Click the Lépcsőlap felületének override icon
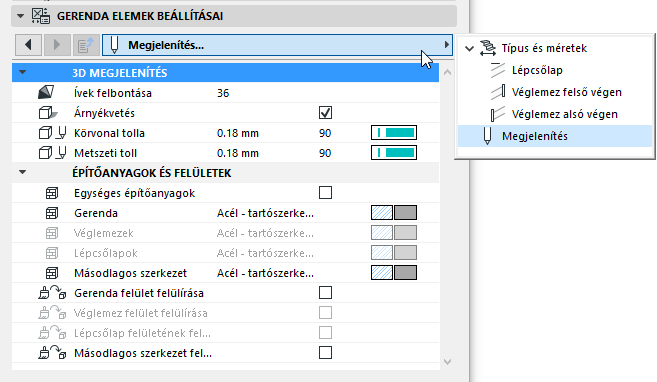The image size is (657, 382). (x=52, y=333)
